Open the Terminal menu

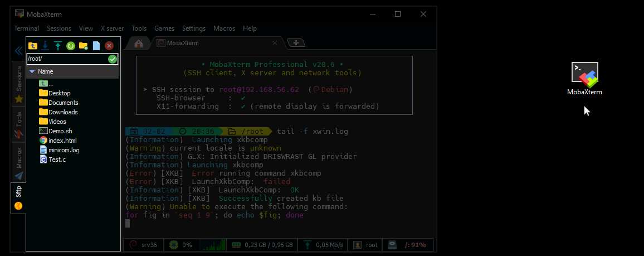(x=27, y=28)
